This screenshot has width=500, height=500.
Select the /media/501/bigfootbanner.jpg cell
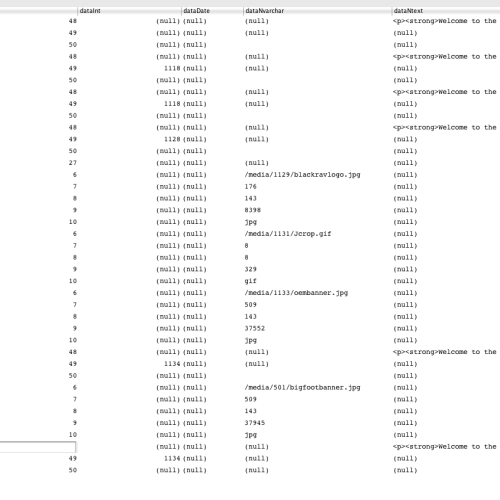tap(302, 387)
